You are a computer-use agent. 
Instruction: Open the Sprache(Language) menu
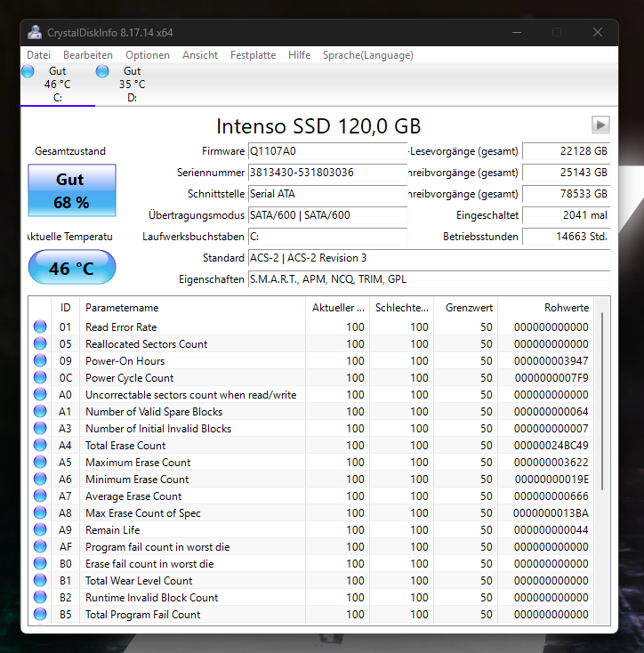tap(368, 55)
